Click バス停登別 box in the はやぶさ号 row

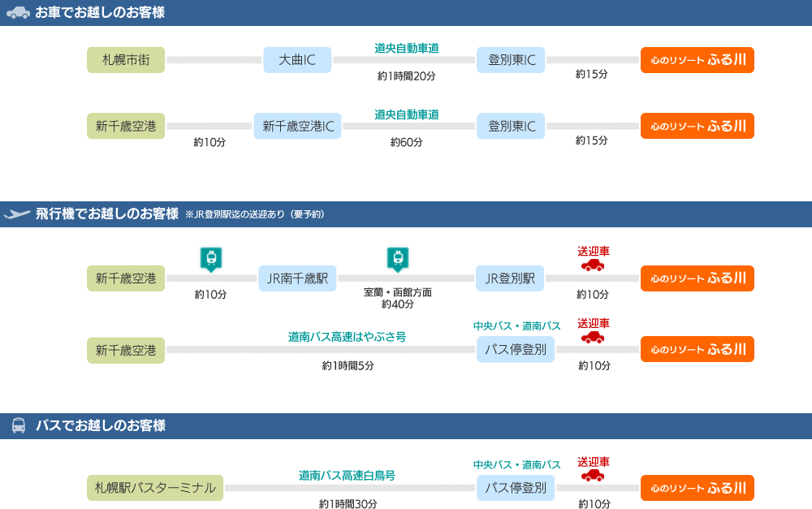(x=516, y=350)
